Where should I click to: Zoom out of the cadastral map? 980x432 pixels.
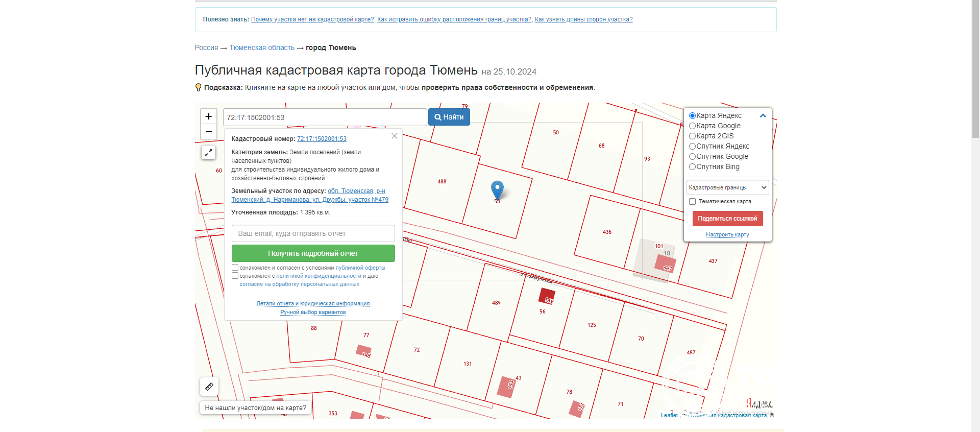(208, 132)
